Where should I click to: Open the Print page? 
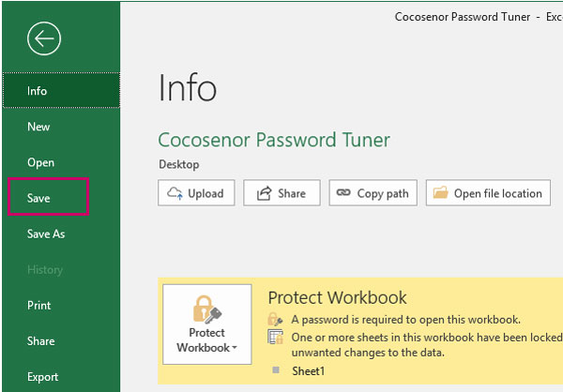click(x=61, y=305)
